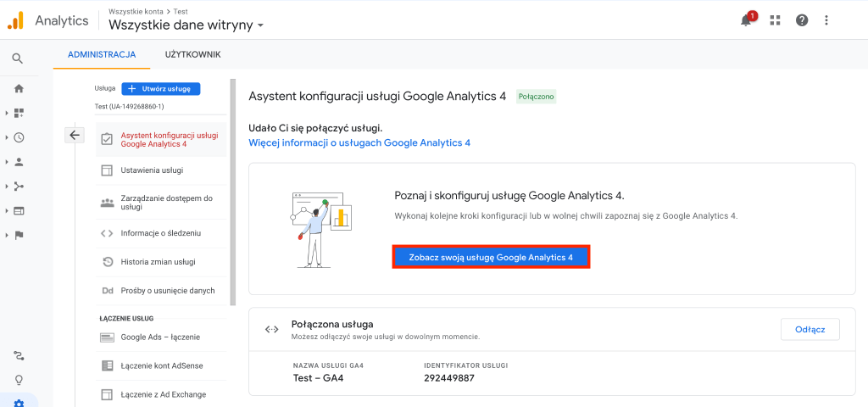
Task: Click the Test (UA-149268860-1) property label
Action: pos(129,106)
